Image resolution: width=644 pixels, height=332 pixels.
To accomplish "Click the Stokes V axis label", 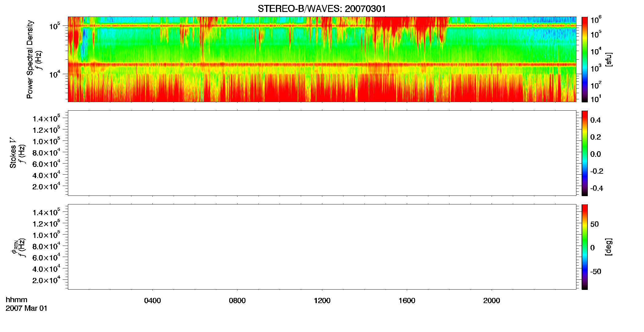I will (x=13, y=153).
